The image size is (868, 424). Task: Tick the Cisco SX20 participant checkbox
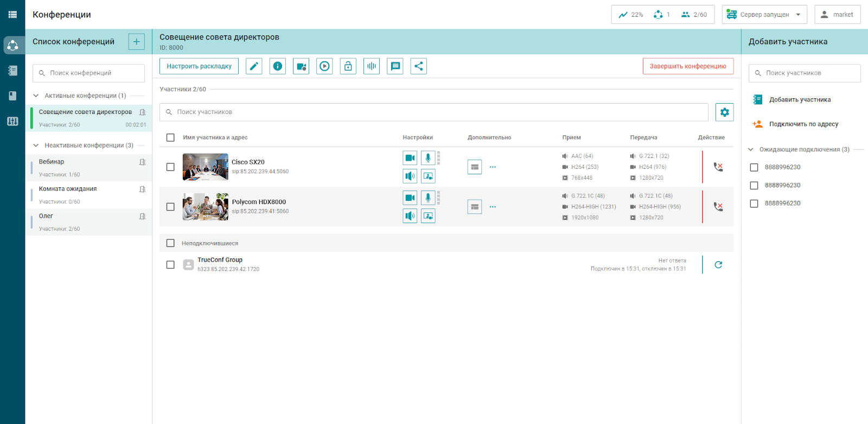(x=170, y=167)
